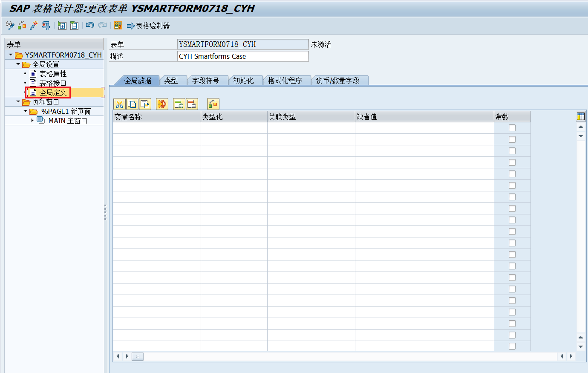Switch to the 类型 tab
The height and width of the screenshot is (373, 588).
(171, 81)
